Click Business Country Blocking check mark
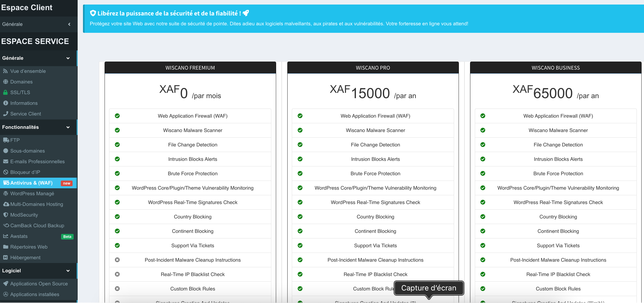644x303 pixels. (483, 217)
